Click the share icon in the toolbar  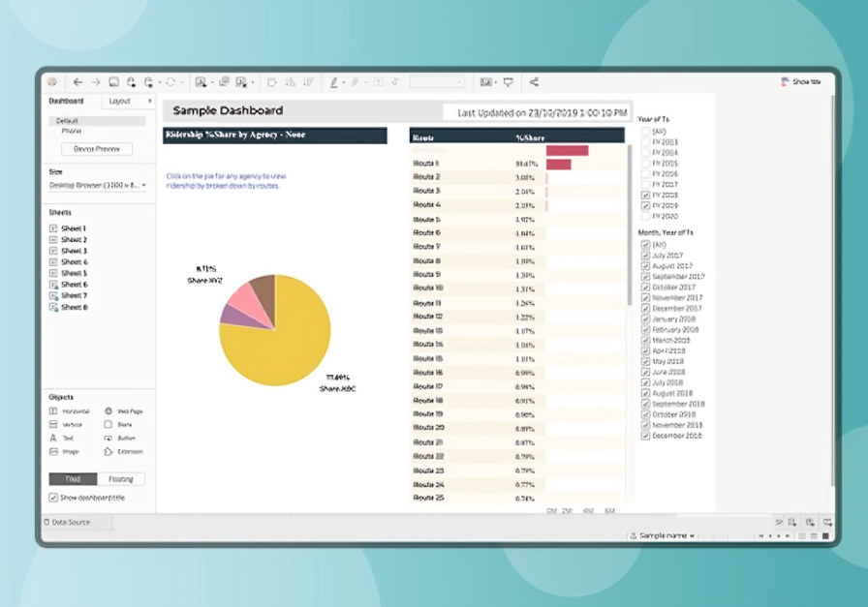[534, 82]
